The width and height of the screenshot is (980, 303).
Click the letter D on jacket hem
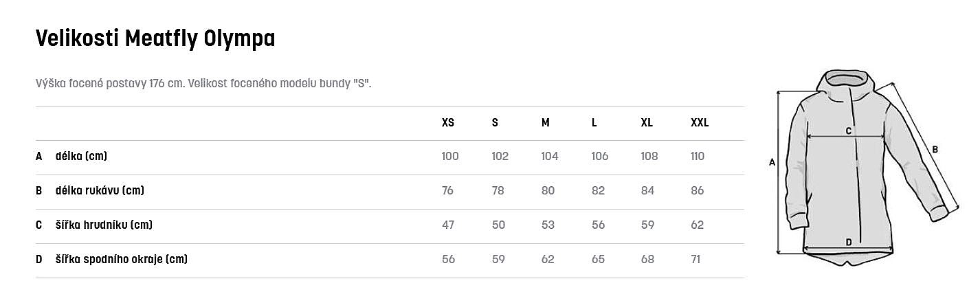[x=849, y=242]
